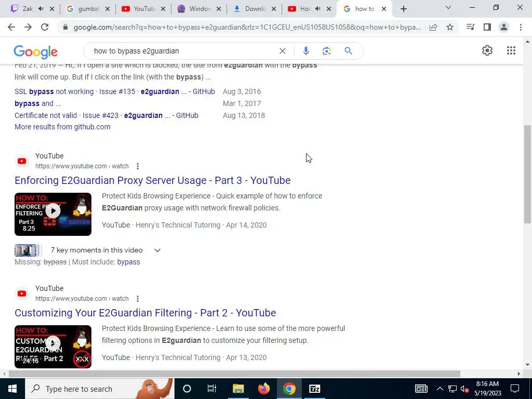Open options menu for Part 2 YouTube result

tap(137, 299)
